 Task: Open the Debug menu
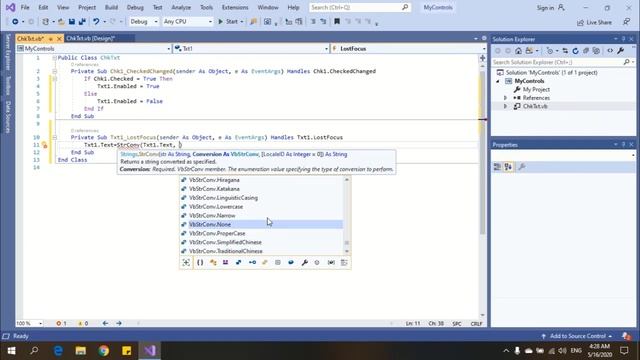point(135,7)
